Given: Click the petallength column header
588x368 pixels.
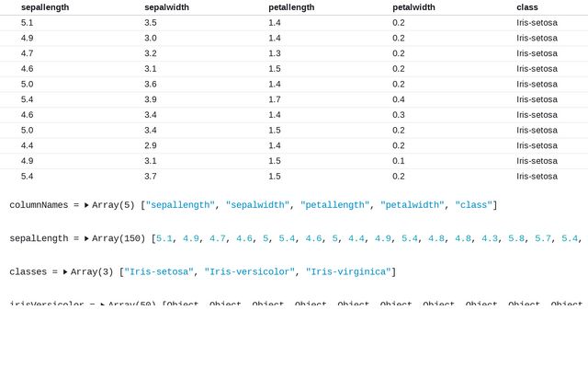Looking at the screenshot, I should (291, 7).
